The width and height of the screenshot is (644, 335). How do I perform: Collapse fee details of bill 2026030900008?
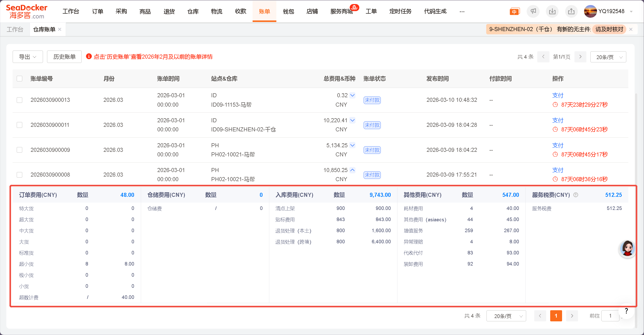pyautogui.click(x=352, y=170)
